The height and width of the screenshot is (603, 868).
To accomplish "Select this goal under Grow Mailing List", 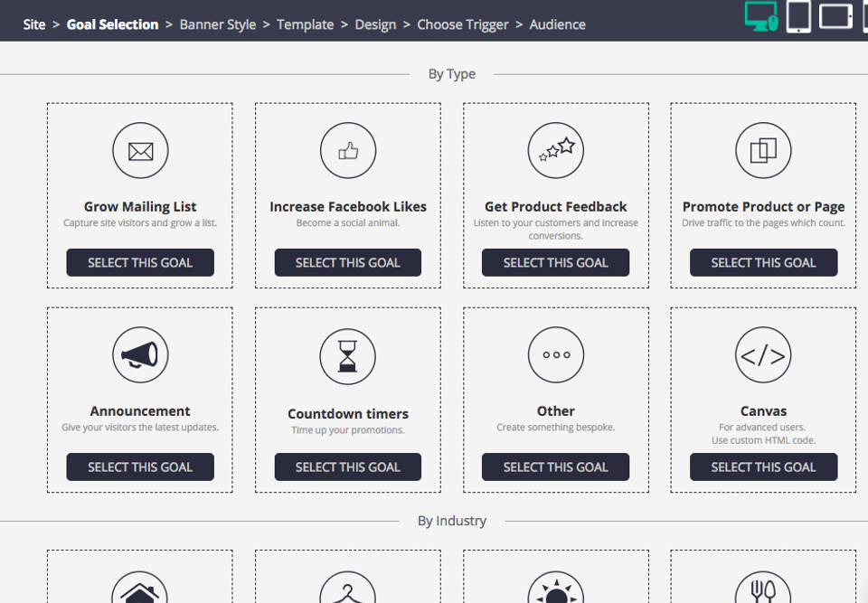I will click(140, 263).
